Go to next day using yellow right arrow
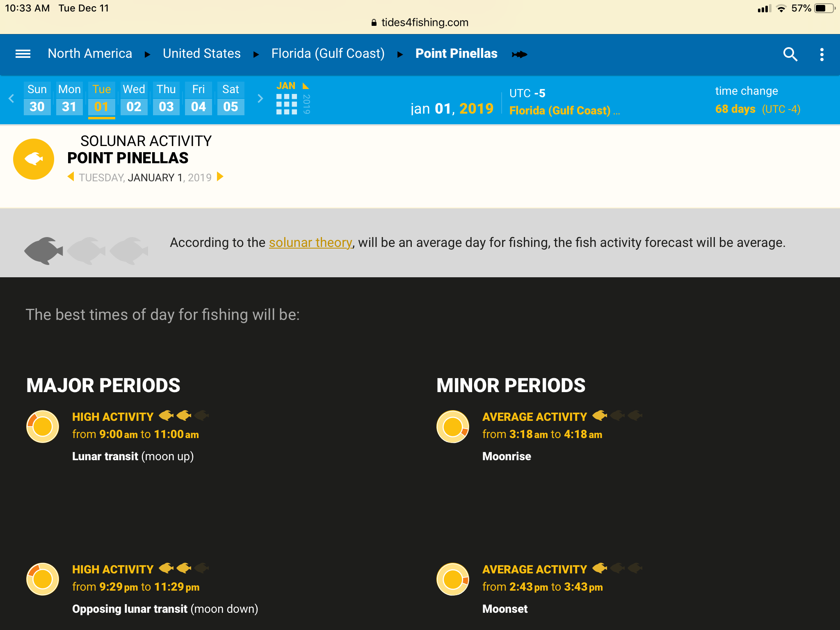The width and height of the screenshot is (840, 630). (220, 177)
